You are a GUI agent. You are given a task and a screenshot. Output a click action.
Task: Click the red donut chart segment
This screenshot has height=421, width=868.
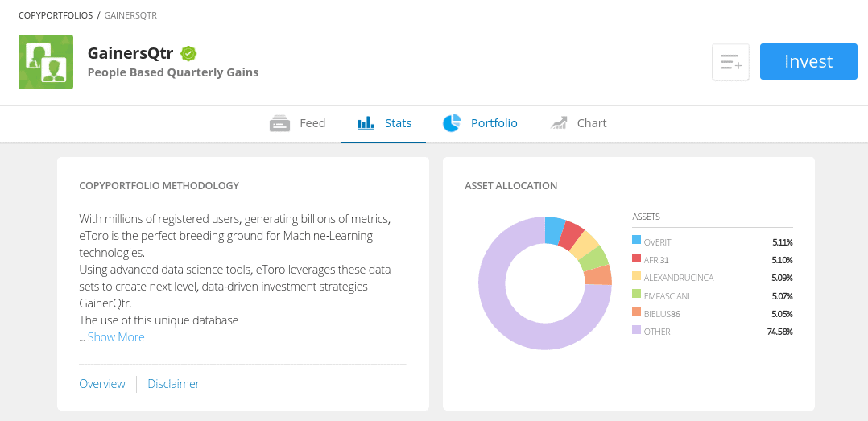(x=571, y=236)
